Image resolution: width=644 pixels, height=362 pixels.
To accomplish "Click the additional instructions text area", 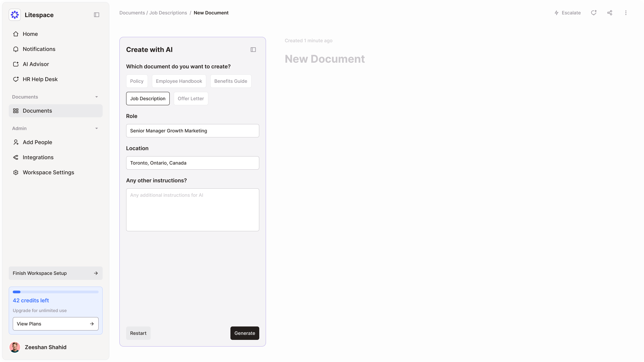I will 193,210.
